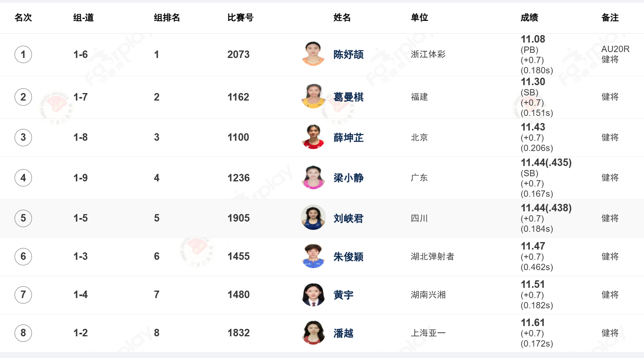The width and height of the screenshot is (644, 358).
Task: View 薛坤芷's profile picture
Action: pos(313,137)
